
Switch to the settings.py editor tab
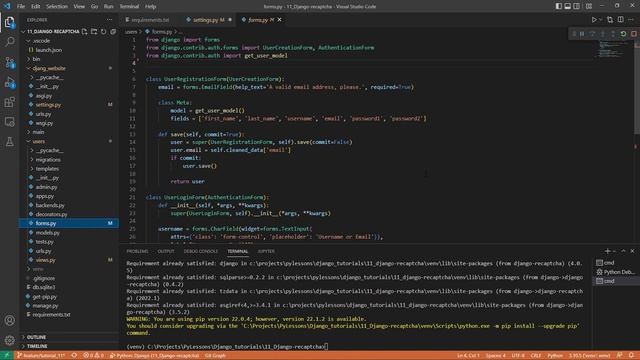click(x=208, y=20)
